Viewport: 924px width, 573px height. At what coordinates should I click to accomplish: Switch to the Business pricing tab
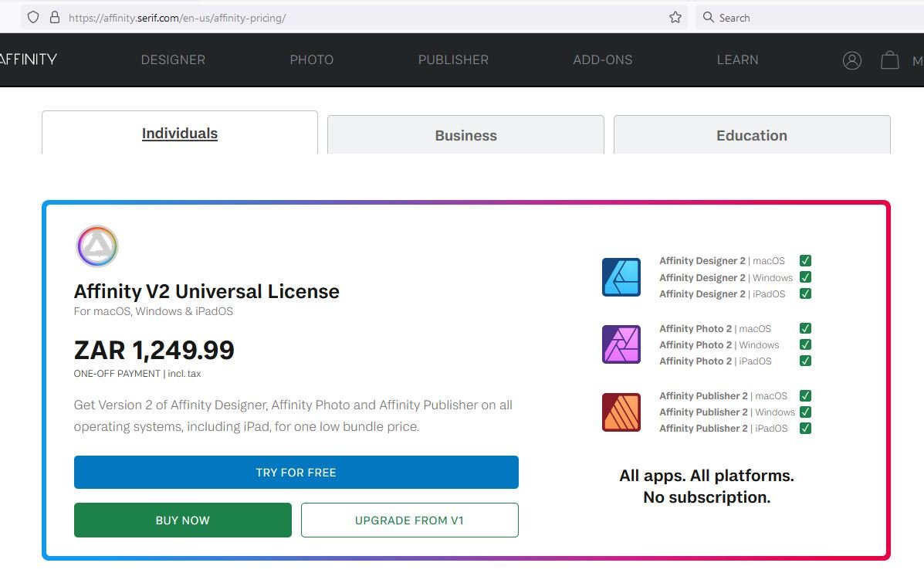pyautogui.click(x=465, y=135)
